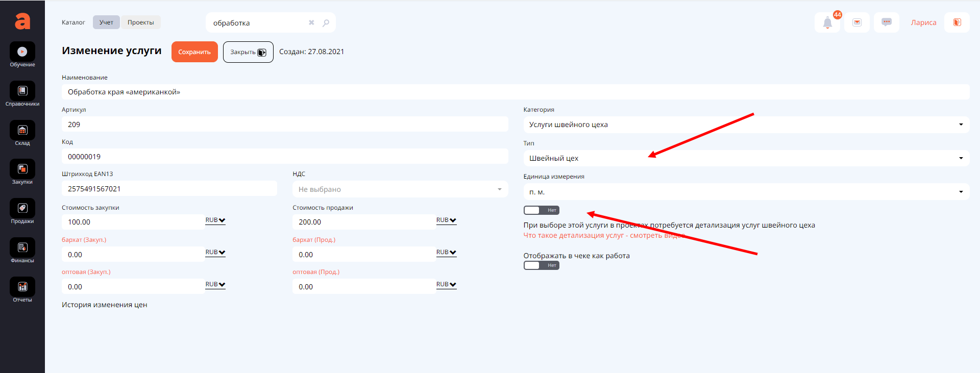This screenshot has height=373, width=980.
Task: Open the Закупки sidebar icon
Action: click(22, 170)
